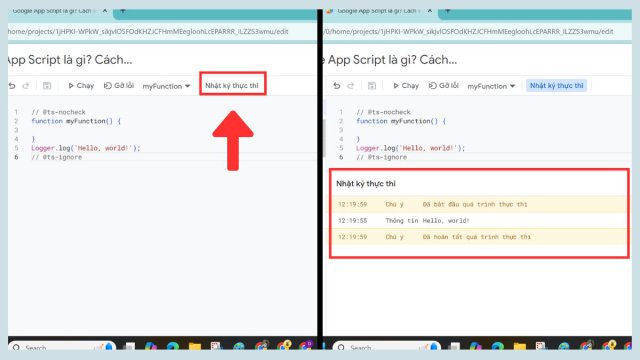Expand myFunction dropdown in right editor
640x360 pixels.
point(491,86)
